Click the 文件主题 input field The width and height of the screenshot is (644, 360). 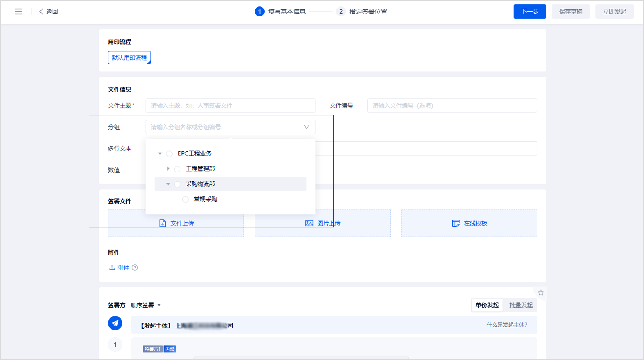(230, 106)
